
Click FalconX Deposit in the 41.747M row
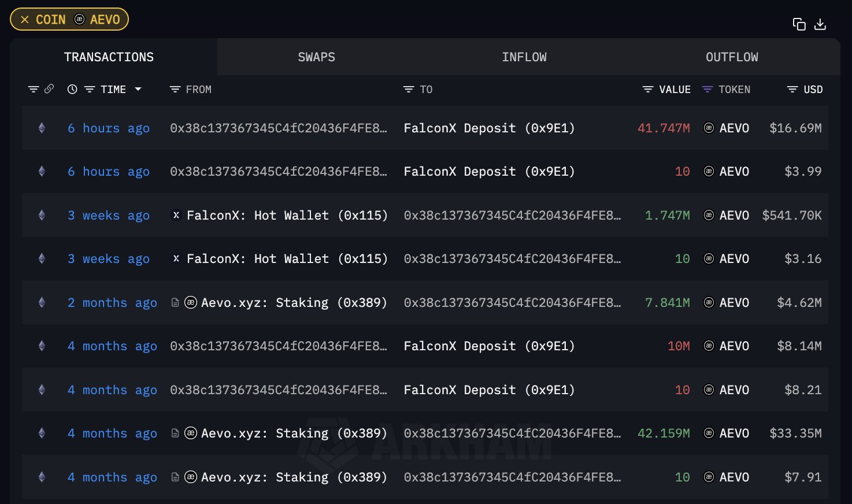[x=489, y=128]
